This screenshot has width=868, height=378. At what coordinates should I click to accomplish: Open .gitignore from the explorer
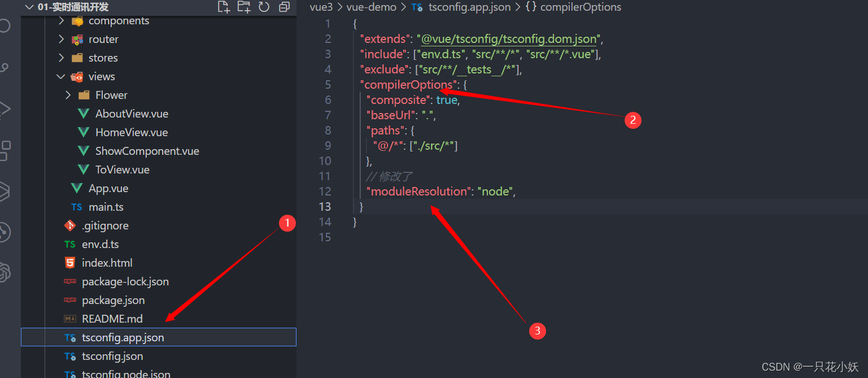pyautogui.click(x=105, y=226)
